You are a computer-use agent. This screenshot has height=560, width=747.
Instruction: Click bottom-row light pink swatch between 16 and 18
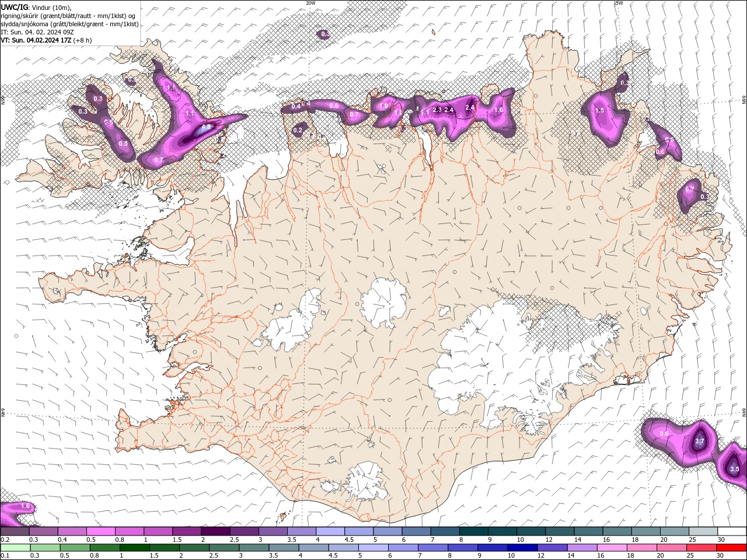[611, 548]
